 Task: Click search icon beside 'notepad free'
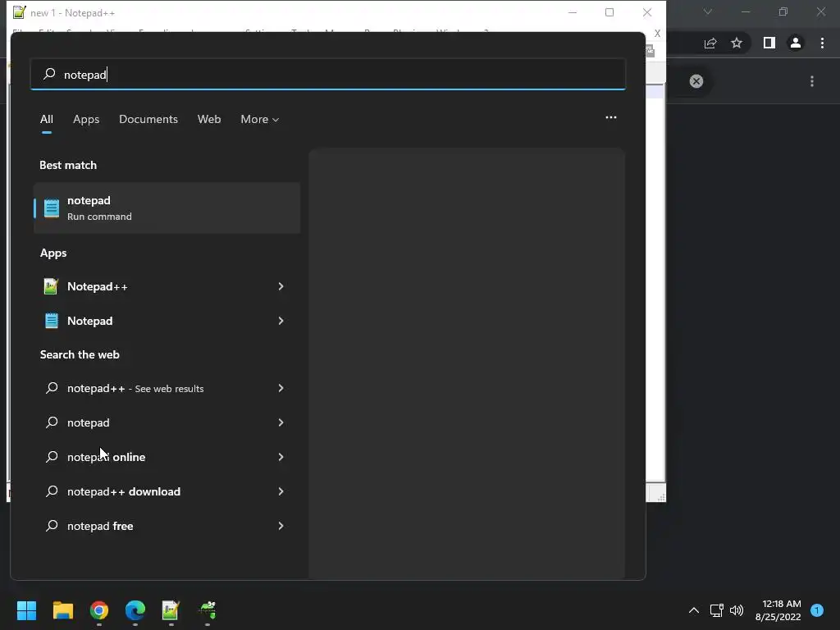pos(52,526)
